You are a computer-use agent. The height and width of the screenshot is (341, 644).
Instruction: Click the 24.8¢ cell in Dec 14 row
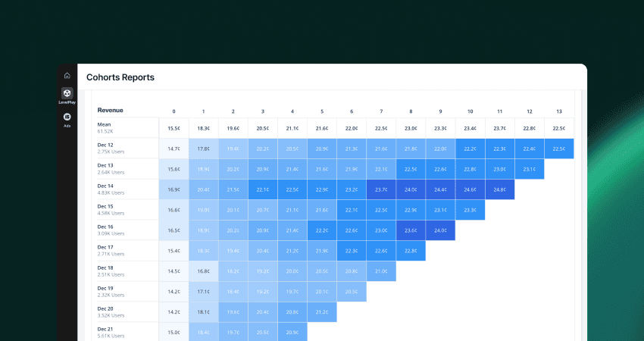tap(500, 189)
